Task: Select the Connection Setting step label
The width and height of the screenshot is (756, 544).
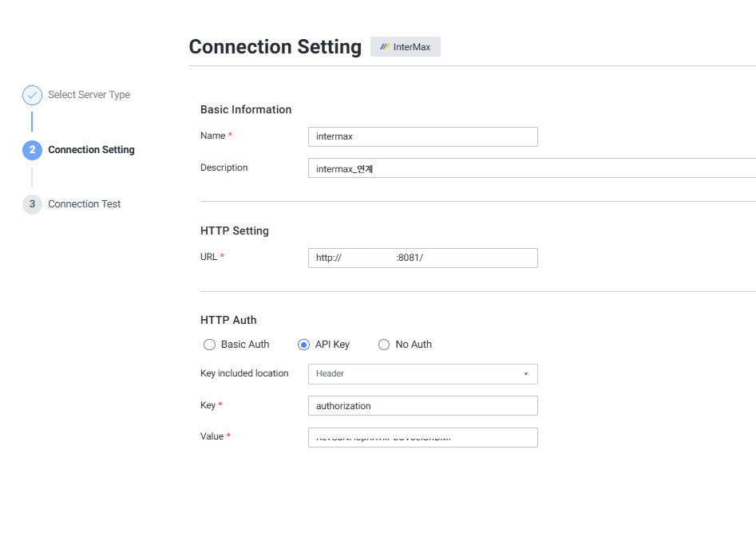Action: tap(91, 150)
